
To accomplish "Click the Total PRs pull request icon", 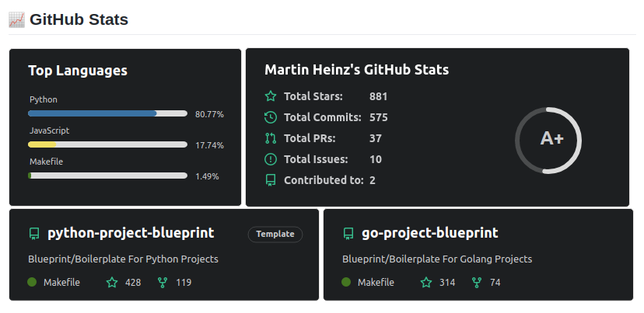I will pyautogui.click(x=271, y=138).
